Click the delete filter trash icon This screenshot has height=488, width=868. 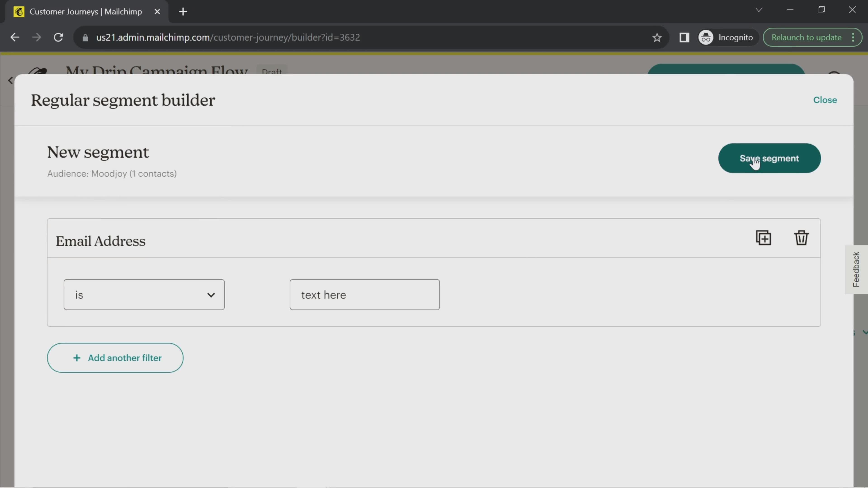[801, 238]
